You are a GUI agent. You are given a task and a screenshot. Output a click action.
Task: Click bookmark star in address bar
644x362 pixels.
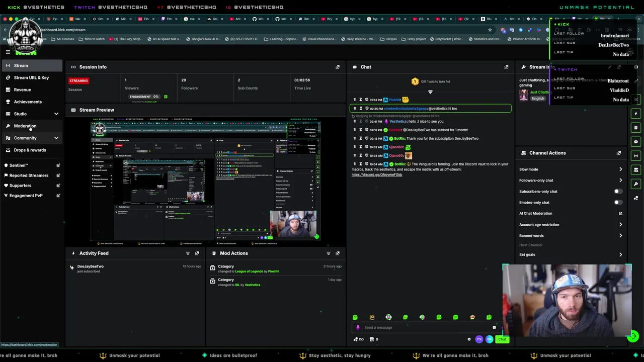[490, 30]
